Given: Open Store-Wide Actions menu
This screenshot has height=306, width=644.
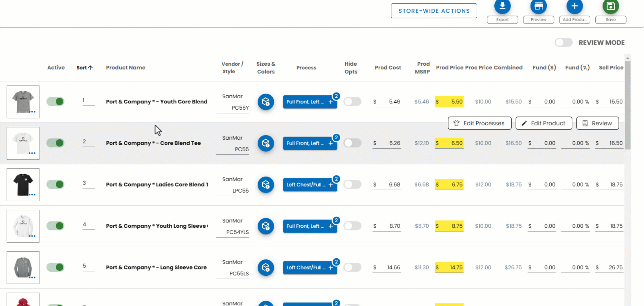Looking at the screenshot, I should [x=434, y=11].
